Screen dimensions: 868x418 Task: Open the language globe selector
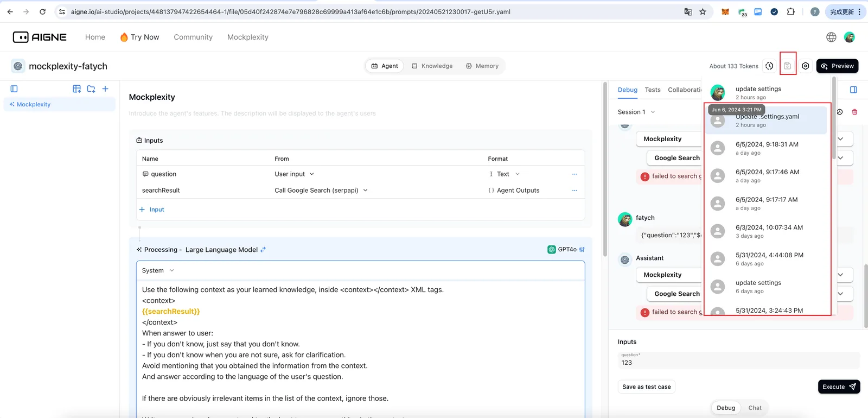point(831,37)
